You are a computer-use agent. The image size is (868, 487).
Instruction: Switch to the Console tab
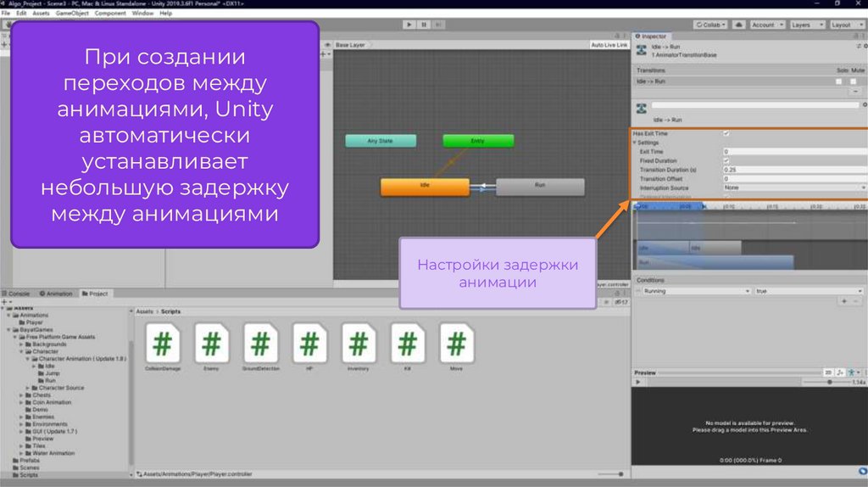point(19,294)
